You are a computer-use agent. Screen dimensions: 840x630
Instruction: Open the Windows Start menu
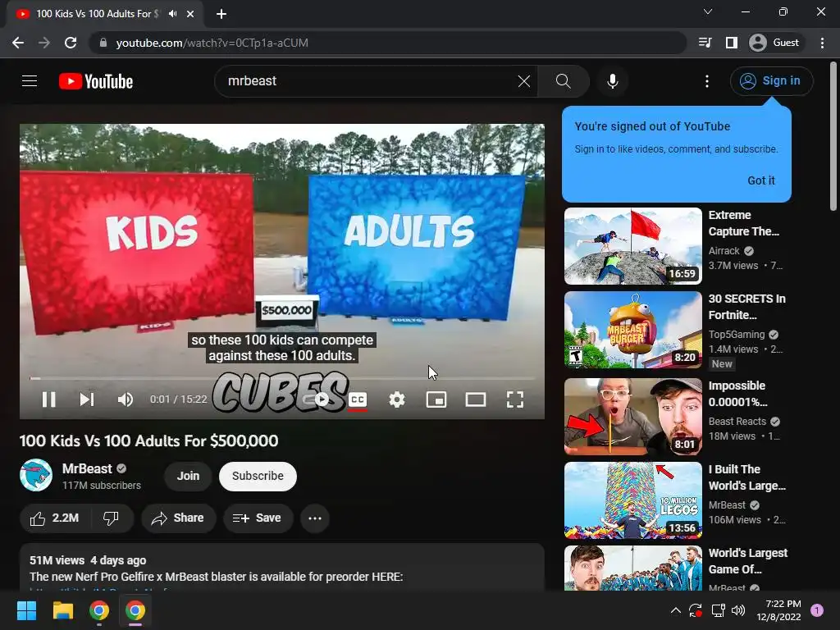(26, 610)
